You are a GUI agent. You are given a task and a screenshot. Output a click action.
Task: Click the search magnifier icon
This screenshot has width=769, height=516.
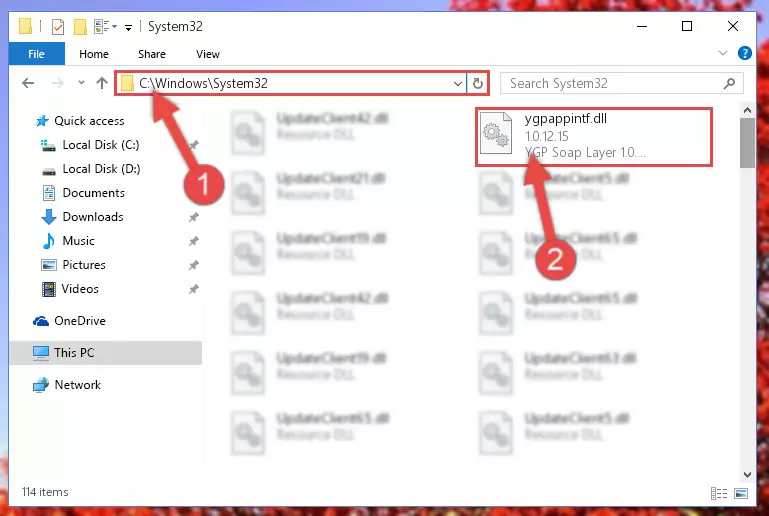pos(729,83)
